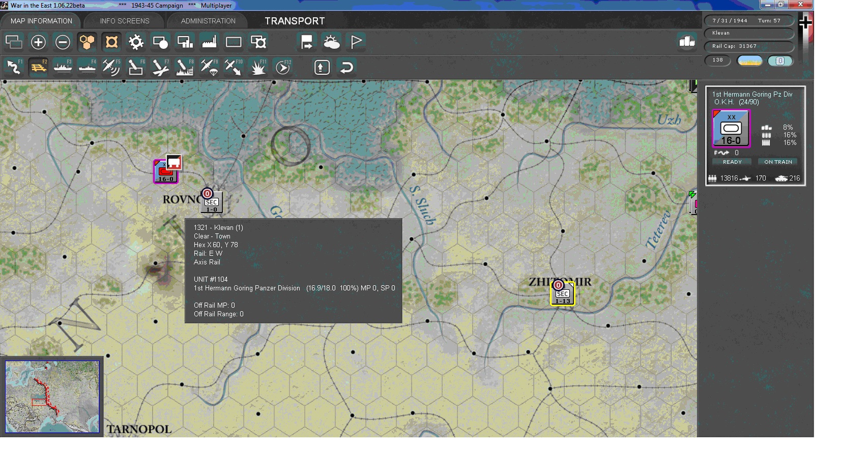Viewport: 868px width, 476px height.
Task: Select Rail transport mode (F2)
Action: [x=38, y=67]
